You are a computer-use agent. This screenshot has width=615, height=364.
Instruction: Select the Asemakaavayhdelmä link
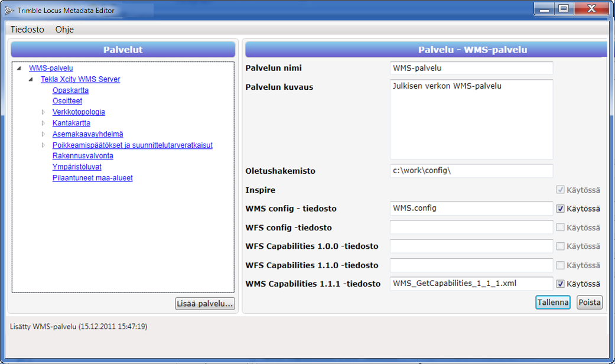88,134
